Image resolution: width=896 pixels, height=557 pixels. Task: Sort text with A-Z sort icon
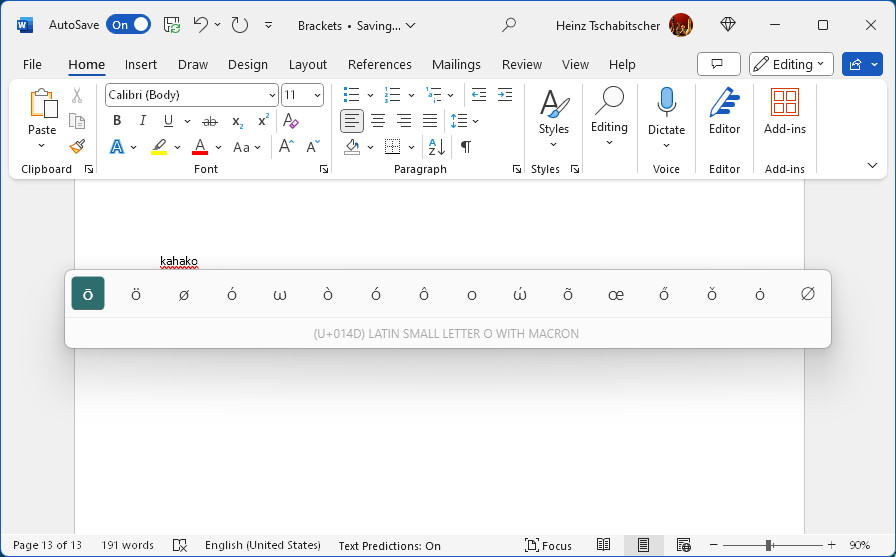coord(437,147)
